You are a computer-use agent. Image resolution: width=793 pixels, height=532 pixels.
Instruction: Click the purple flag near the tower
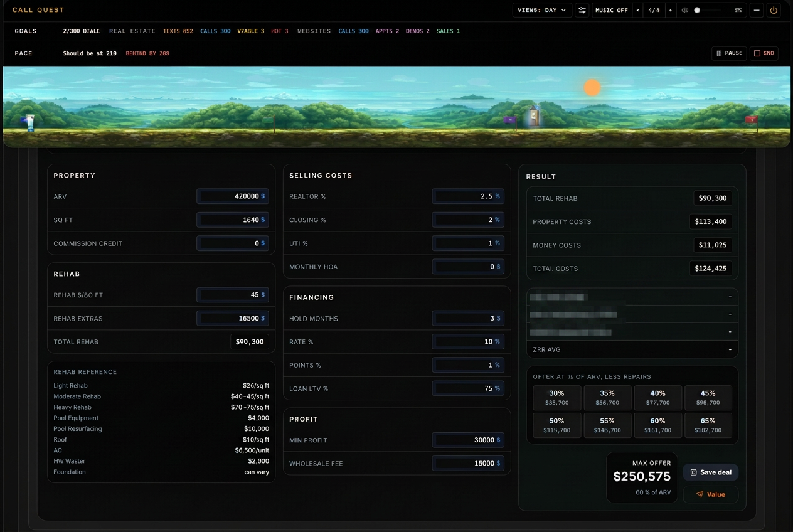[510, 121]
